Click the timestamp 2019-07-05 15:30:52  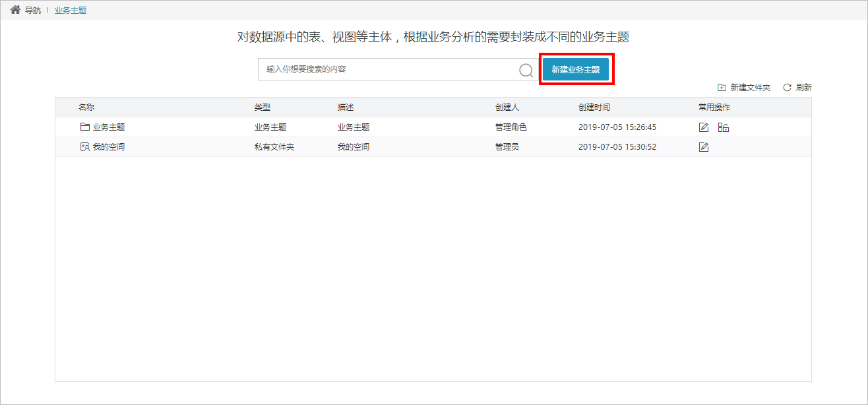click(x=617, y=147)
